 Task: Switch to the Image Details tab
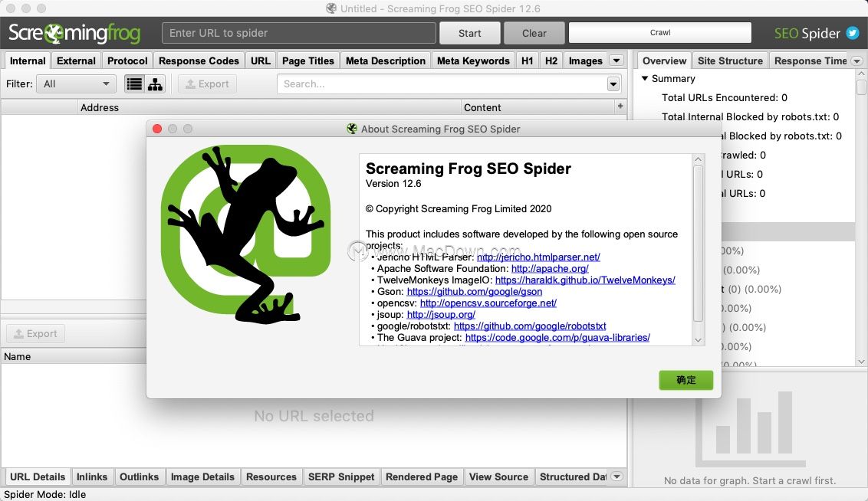202,476
